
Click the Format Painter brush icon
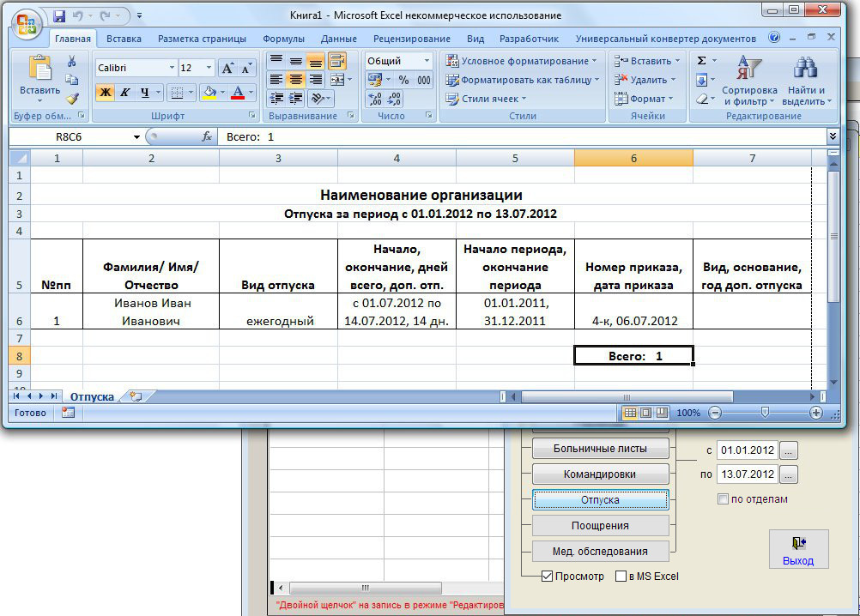(x=72, y=99)
